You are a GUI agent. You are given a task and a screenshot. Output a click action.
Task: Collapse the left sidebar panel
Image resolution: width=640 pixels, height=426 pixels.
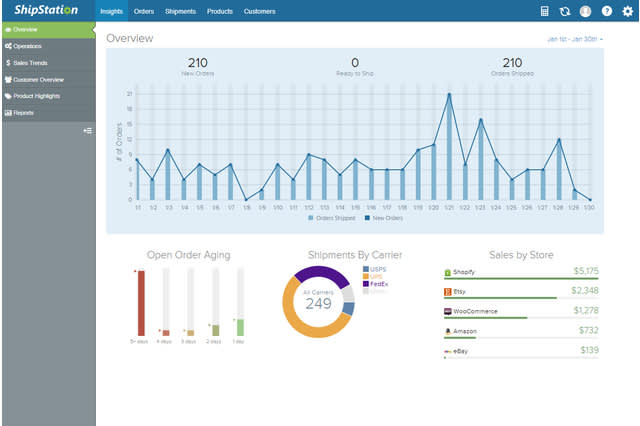[x=88, y=130]
